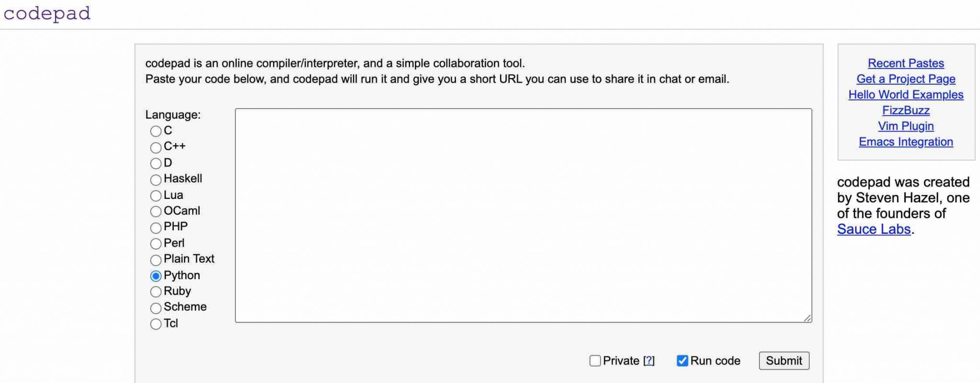Open the FizzBuzz examples link
This screenshot has height=383, width=980.
point(906,110)
